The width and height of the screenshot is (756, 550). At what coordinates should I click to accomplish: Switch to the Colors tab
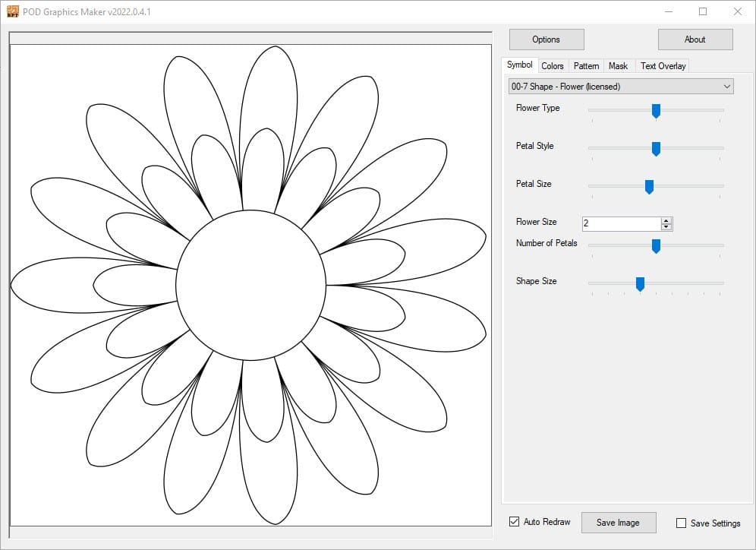[x=553, y=66]
